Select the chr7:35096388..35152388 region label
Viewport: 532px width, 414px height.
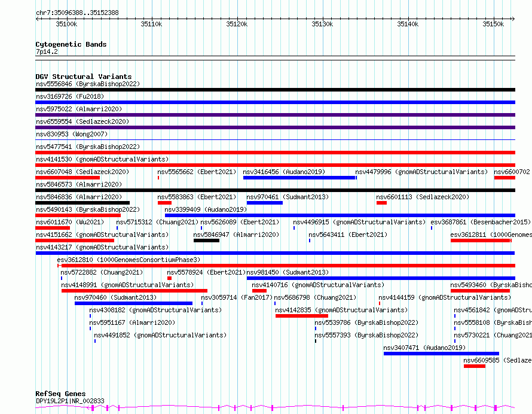[x=77, y=13]
